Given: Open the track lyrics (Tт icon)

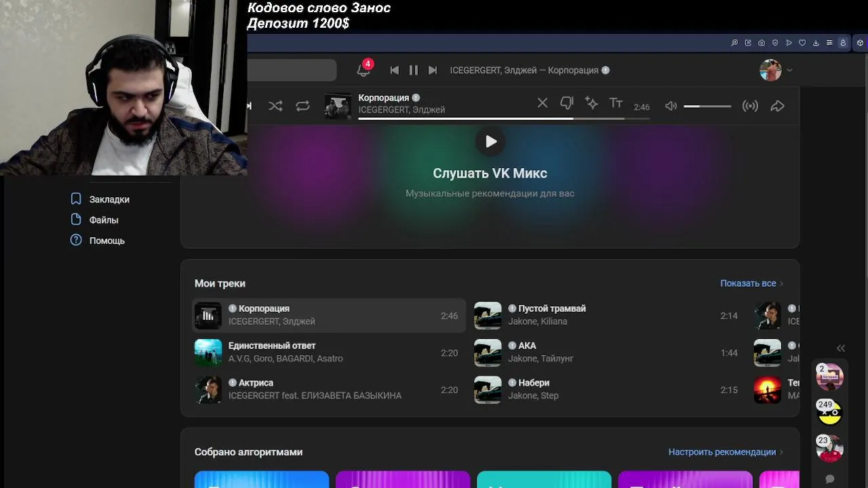Looking at the screenshot, I should tap(616, 103).
